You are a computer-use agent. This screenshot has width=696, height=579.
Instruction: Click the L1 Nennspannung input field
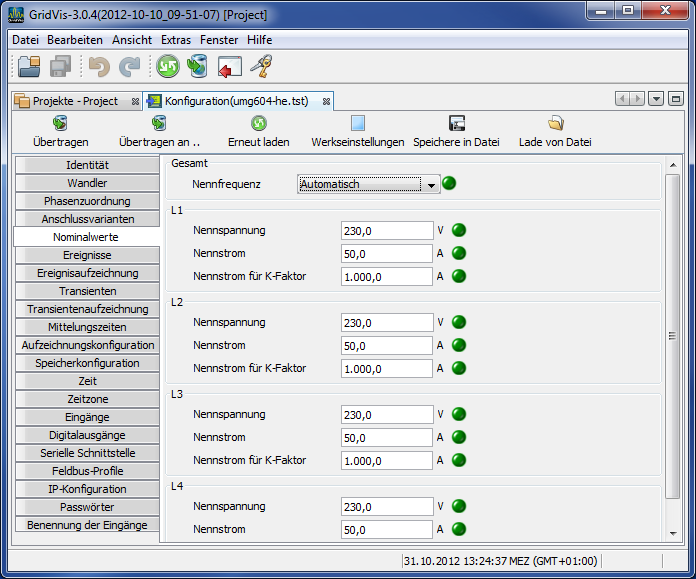pyautogui.click(x=386, y=231)
